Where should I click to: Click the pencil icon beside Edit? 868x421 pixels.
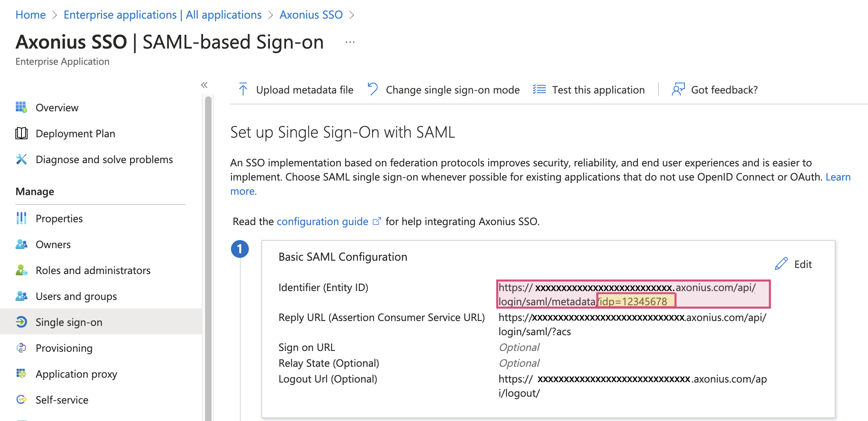[781, 264]
